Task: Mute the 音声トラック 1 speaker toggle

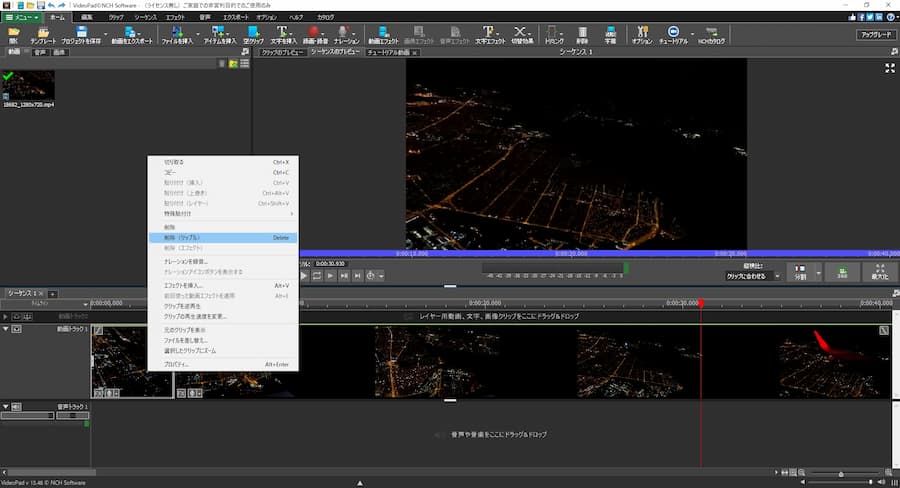Action: pyautogui.click(x=18, y=407)
